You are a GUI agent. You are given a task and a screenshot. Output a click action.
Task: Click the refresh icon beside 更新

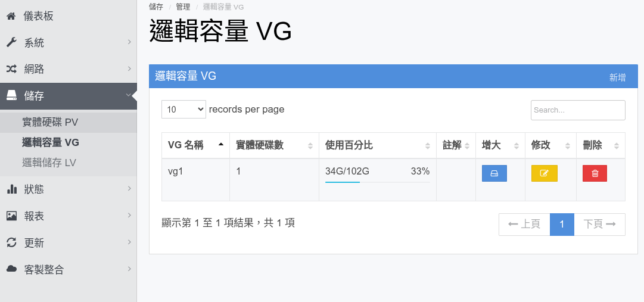click(11, 242)
